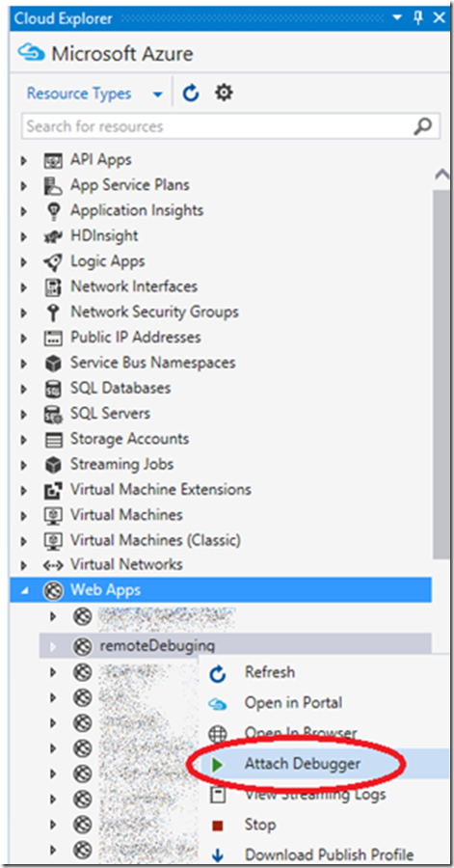This screenshot has width=454, height=868.
Task: Choose Open in Portal from context menu
Action: 293,703
